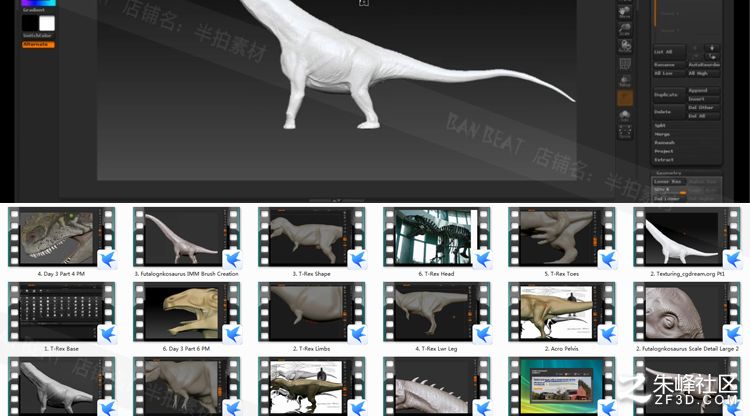Click the orange highlighted shelf button
750x416 pixels.
[625, 98]
